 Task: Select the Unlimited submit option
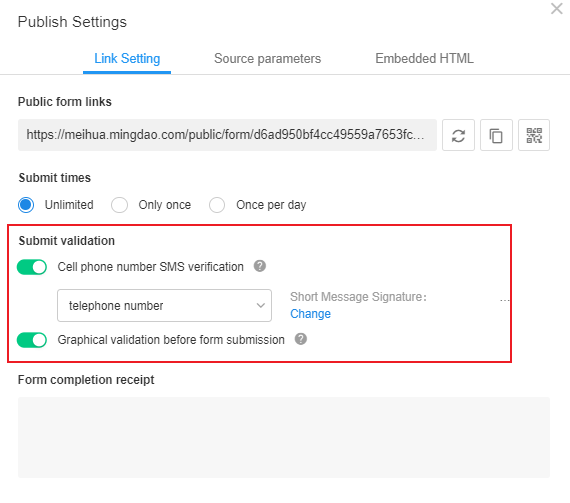pyautogui.click(x=26, y=205)
